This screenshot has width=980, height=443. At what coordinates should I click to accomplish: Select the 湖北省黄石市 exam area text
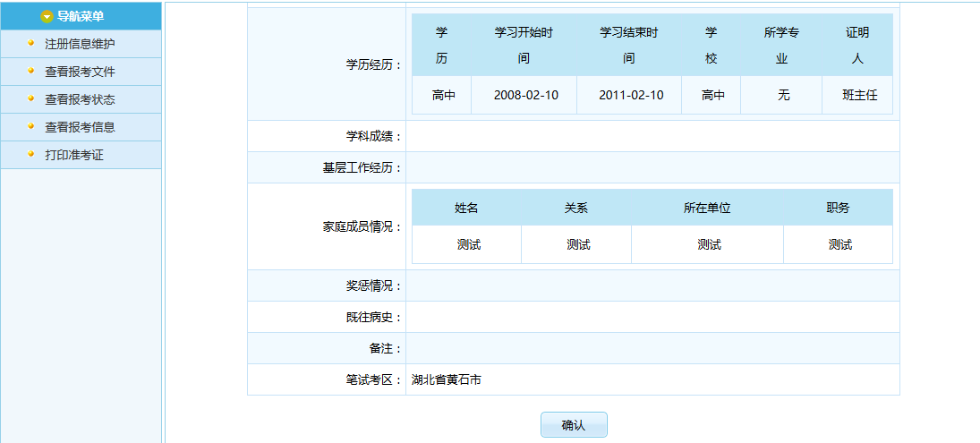(447, 379)
